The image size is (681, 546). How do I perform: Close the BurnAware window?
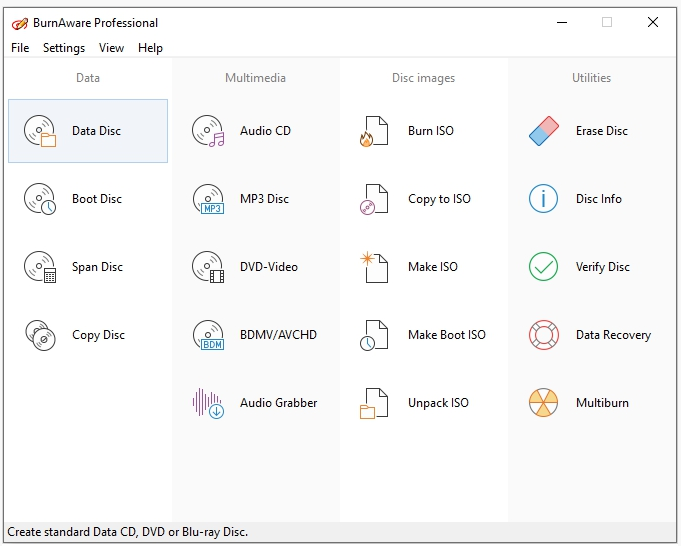pyautogui.click(x=653, y=22)
